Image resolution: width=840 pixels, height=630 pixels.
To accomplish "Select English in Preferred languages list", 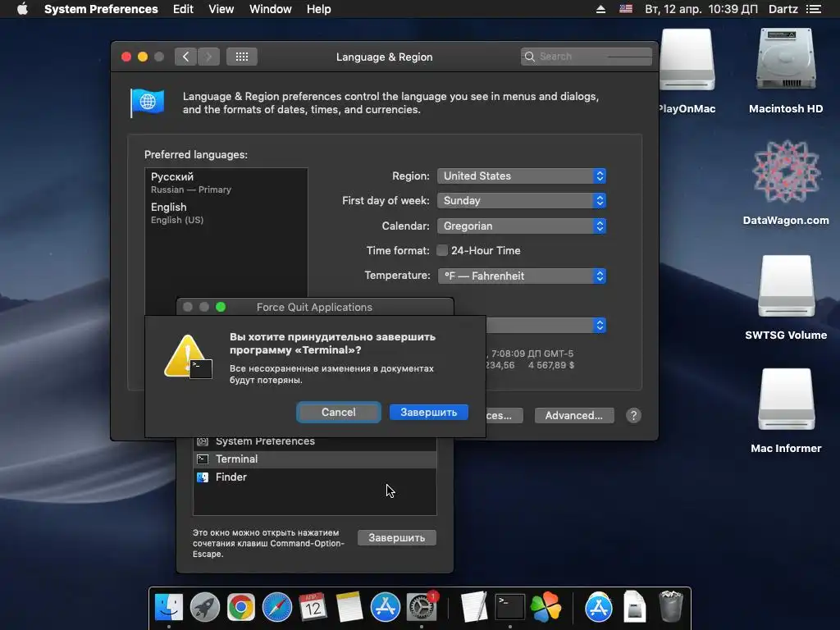I will (226, 212).
